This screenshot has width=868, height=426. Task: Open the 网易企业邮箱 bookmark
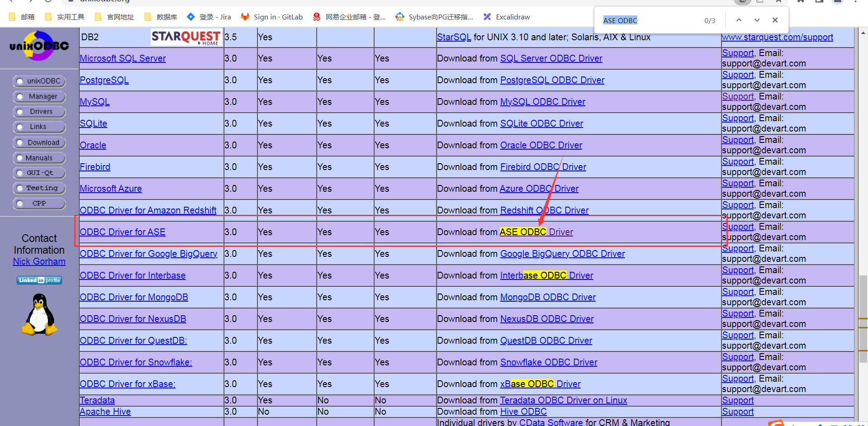click(349, 17)
